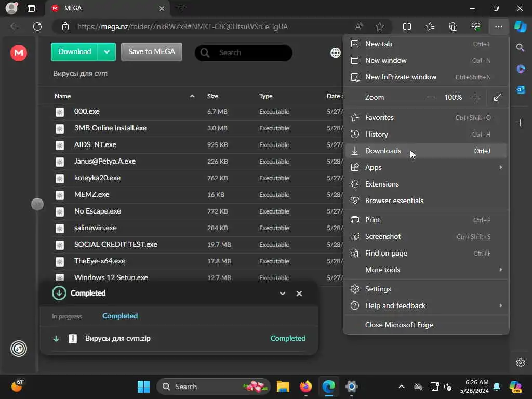Open Extensions from menu
This screenshot has height=399, width=532.
(x=426, y=184)
